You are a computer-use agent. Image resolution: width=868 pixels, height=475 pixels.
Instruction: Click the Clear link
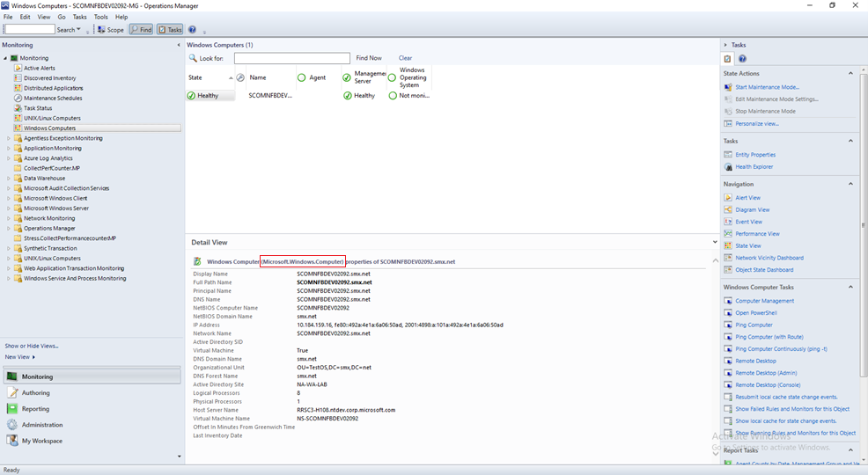tap(405, 58)
